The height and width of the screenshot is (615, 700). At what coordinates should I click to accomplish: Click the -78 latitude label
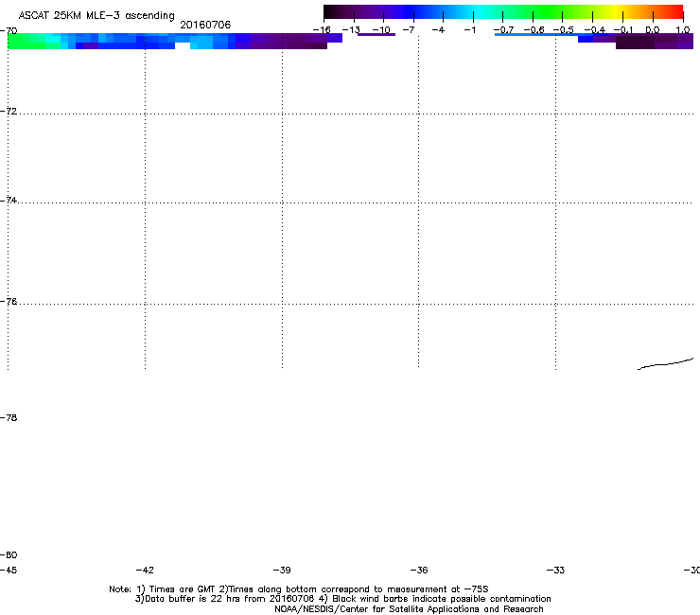click(9, 417)
